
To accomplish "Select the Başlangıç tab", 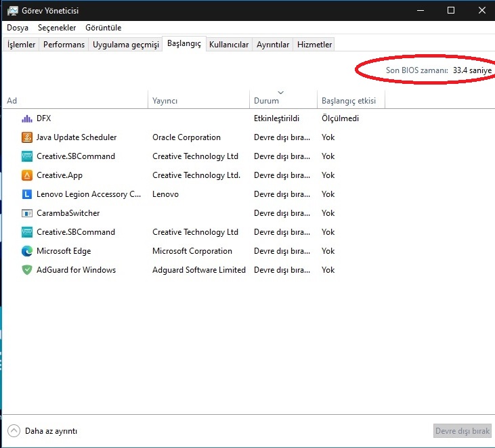I will click(x=184, y=43).
